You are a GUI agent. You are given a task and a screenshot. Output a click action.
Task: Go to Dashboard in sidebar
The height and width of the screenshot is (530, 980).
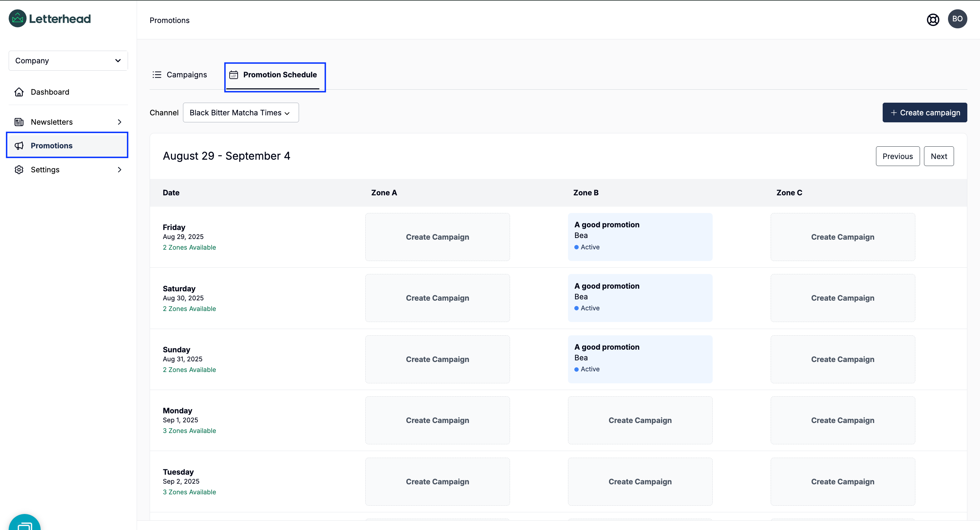(x=68, y=92)
